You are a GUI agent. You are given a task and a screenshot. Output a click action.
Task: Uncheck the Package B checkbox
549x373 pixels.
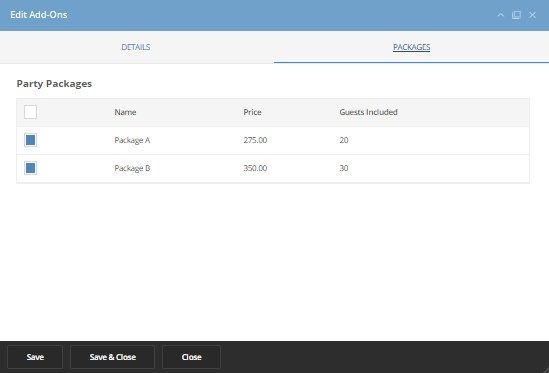(x=30, y=168)
